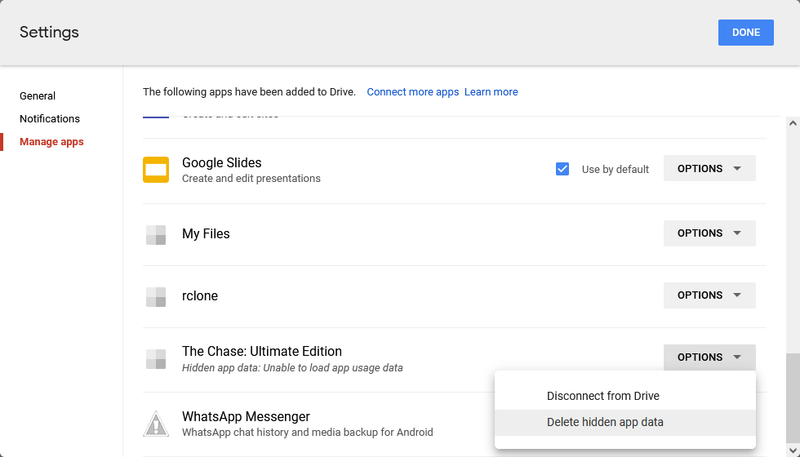Expand the rclone Options dropdown
The width and height of the screenshot is (800, 457).
709,295
